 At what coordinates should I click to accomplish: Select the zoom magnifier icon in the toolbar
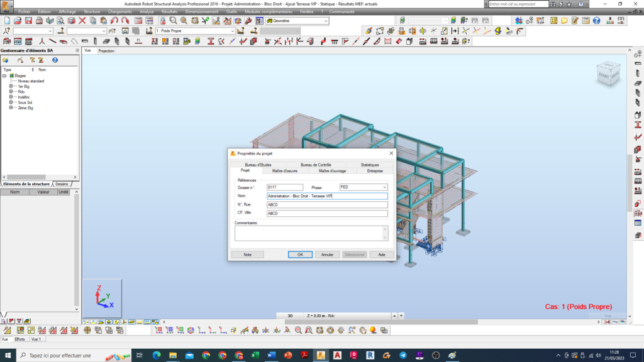(172, 22)
